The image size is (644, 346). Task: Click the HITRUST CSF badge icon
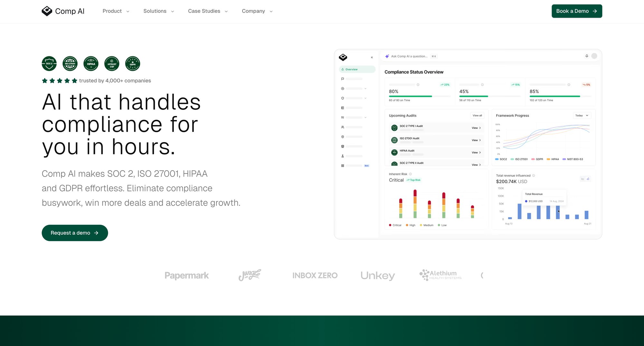(112, 64)
